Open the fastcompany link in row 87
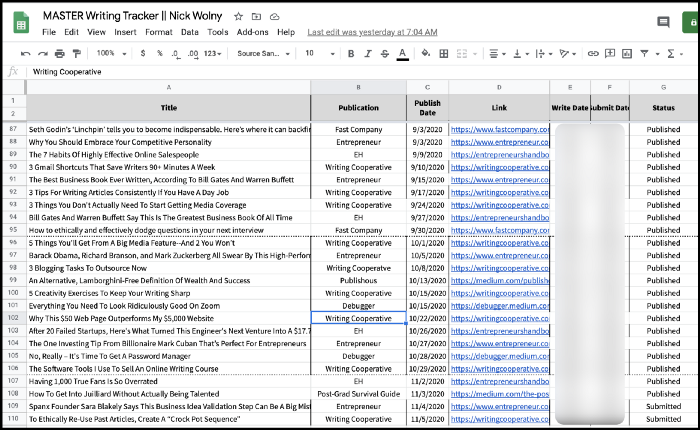This screenshot has height=430, width=700. click(x=500, y=129)
